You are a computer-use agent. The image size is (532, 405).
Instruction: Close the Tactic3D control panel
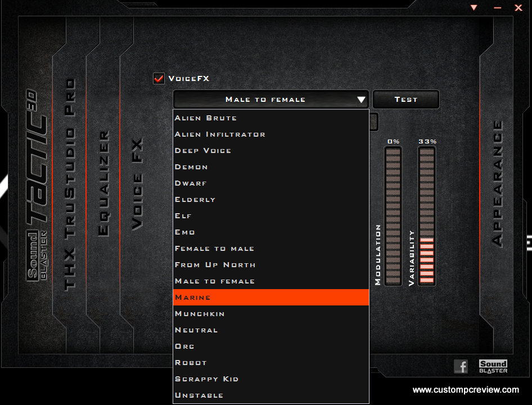point(519,7)
